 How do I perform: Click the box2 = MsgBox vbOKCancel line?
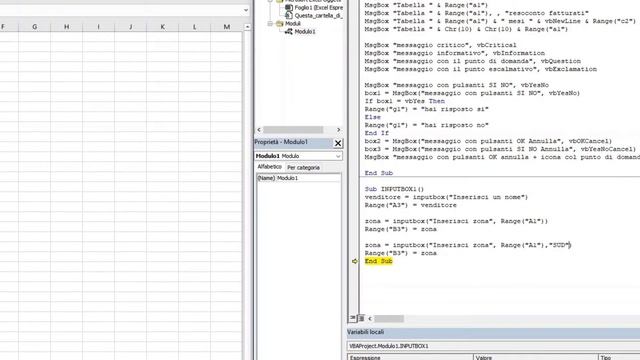click(488, 141)
